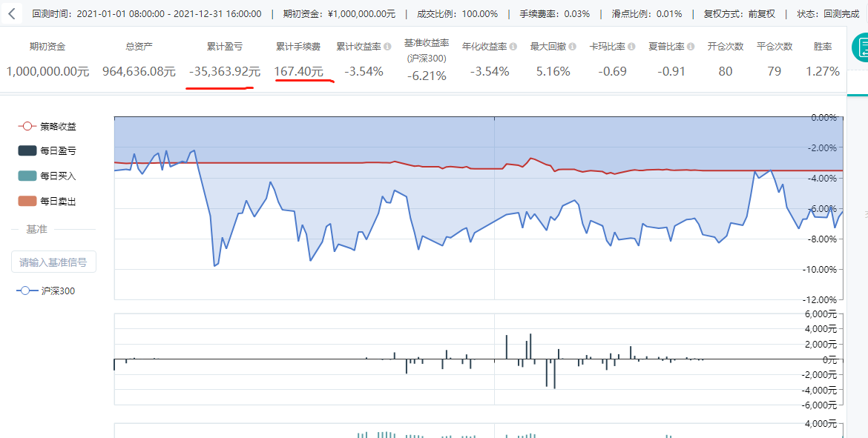Show info tooltip for 夏普比率
The image size is (868, 438).
[691, 47]
